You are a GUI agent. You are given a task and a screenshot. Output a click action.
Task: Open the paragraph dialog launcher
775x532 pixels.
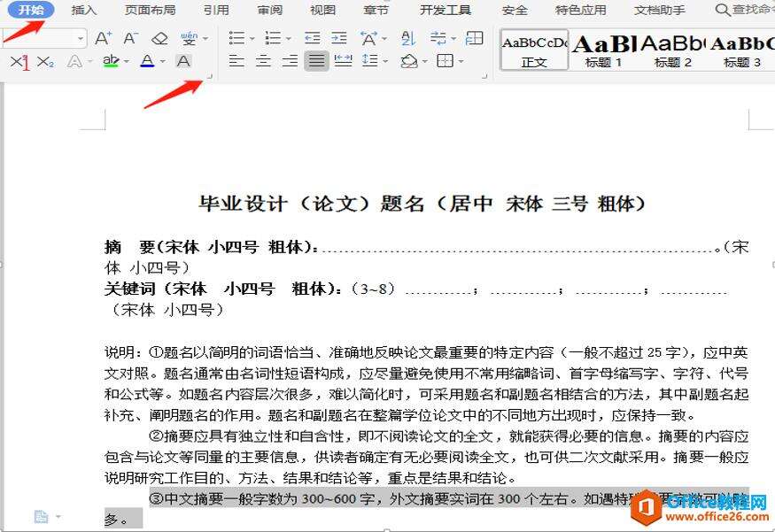tap(484, 76)
